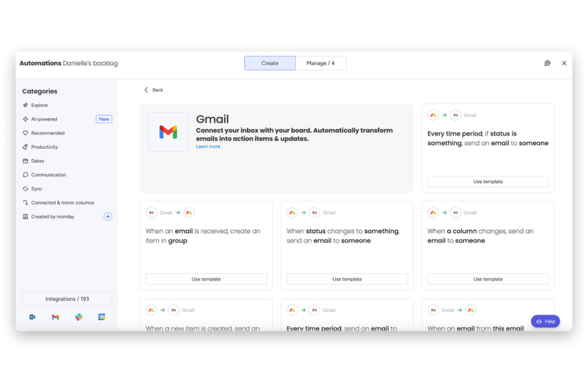
Task: Open the Help button
Action: coord(546,321)
